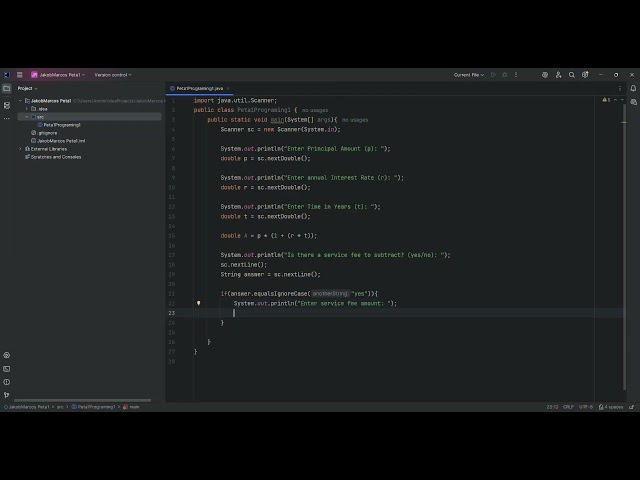Expand the .idea folder
This screenshot has width=640, height=480.
pos(27,109)
